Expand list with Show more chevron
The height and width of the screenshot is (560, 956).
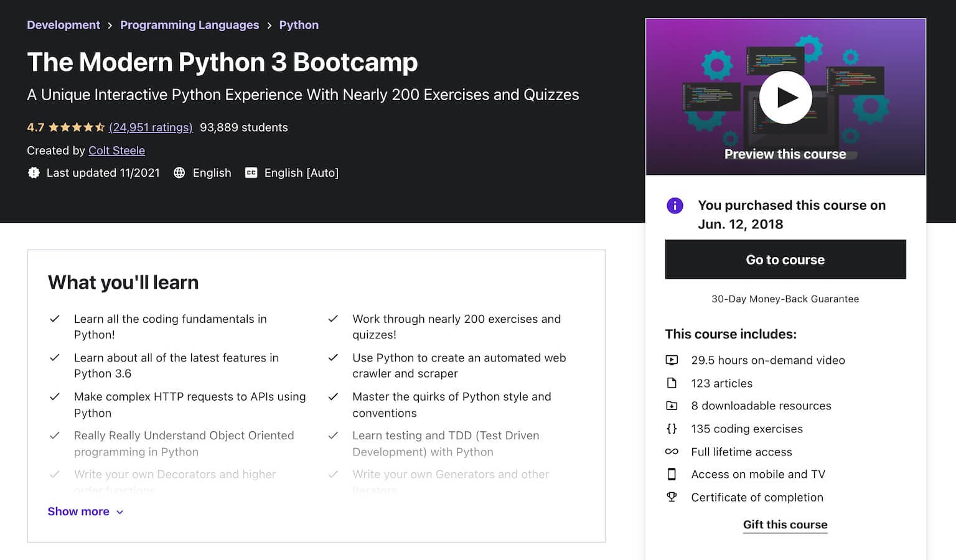(x=120, y=512)
